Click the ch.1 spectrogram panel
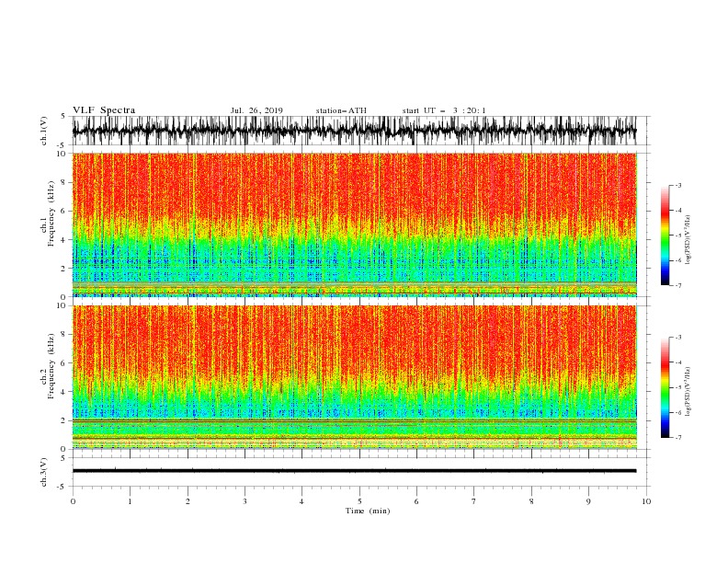This screenshot has width=728, height=563. [x=355, y=224]
